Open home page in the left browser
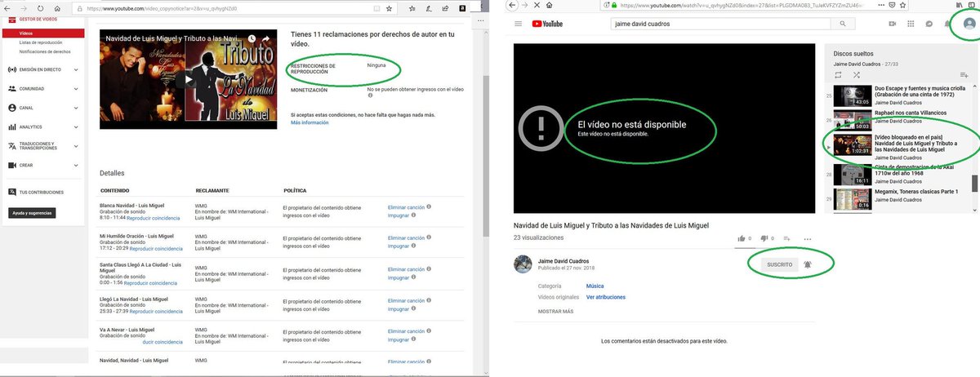Viewport: 980px width, 377px height. point(56,8)
